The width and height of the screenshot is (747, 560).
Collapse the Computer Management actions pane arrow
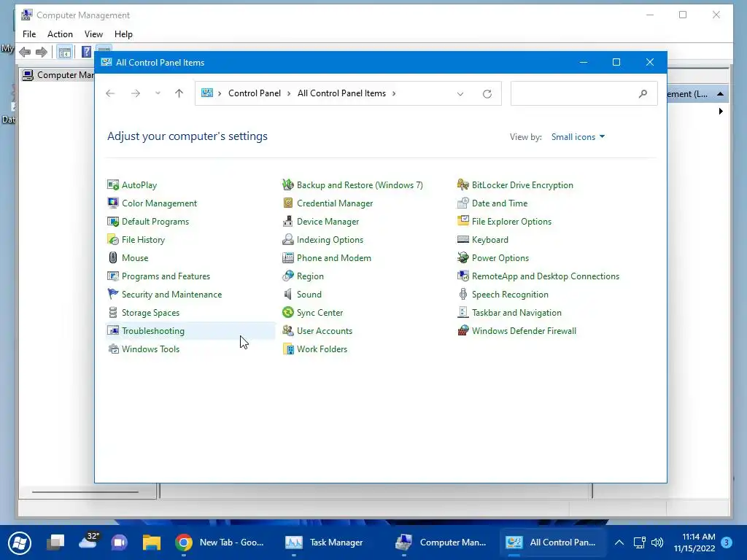[x=720, y=94]
